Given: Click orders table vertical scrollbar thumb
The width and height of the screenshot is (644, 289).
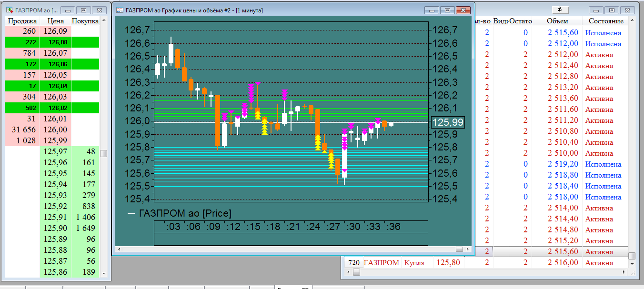Looking at the screenshot, I should tap(632, 256).
